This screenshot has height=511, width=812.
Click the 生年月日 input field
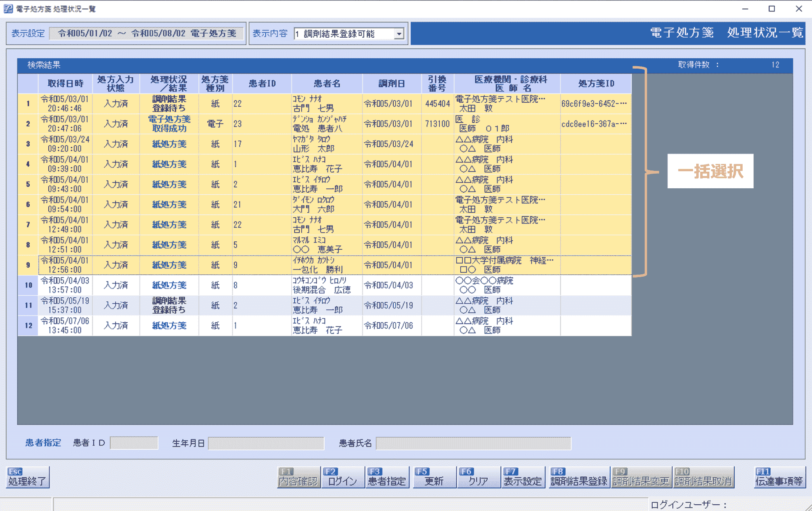click(266, 443)
